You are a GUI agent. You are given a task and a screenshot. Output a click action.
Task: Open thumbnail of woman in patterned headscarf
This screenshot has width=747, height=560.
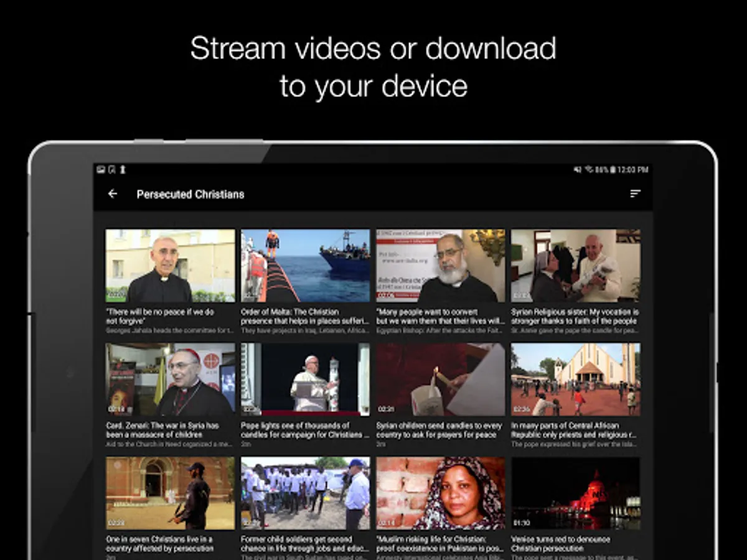coord(441,493)
